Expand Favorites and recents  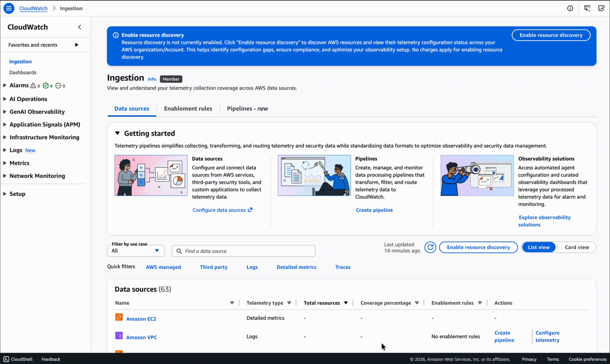click(x=76, y=45)
